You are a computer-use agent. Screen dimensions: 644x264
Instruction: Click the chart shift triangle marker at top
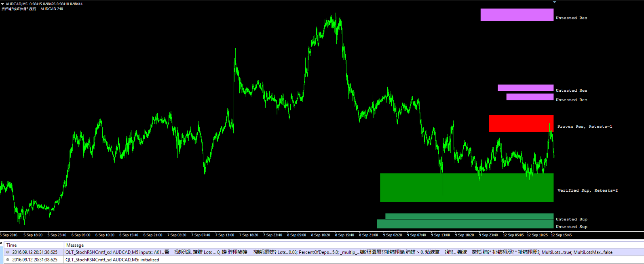click(x=554, y=2)
